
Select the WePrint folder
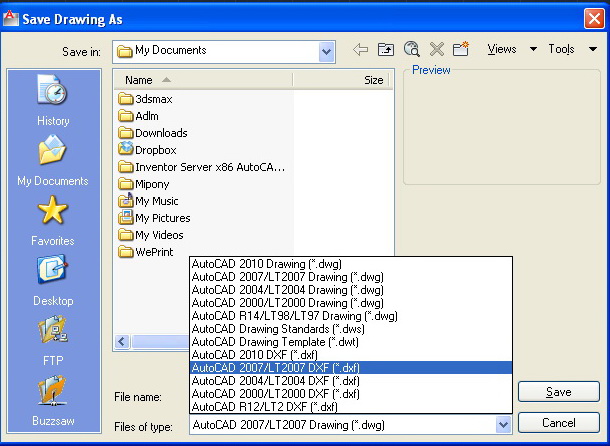[x=145, y=252]
